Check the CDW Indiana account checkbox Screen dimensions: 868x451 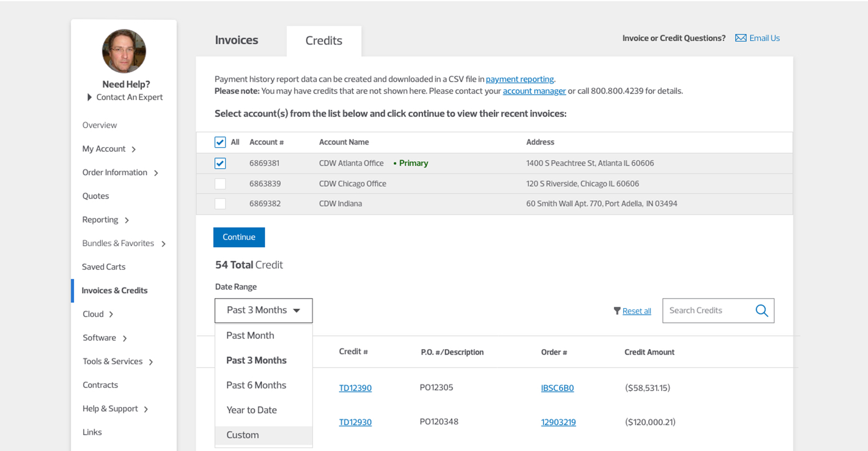pos(220,204)
